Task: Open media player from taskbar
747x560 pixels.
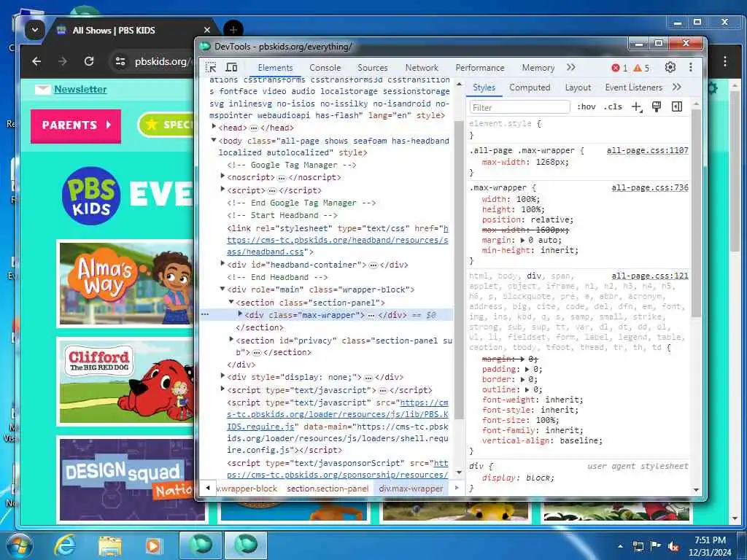Action: 153,546
